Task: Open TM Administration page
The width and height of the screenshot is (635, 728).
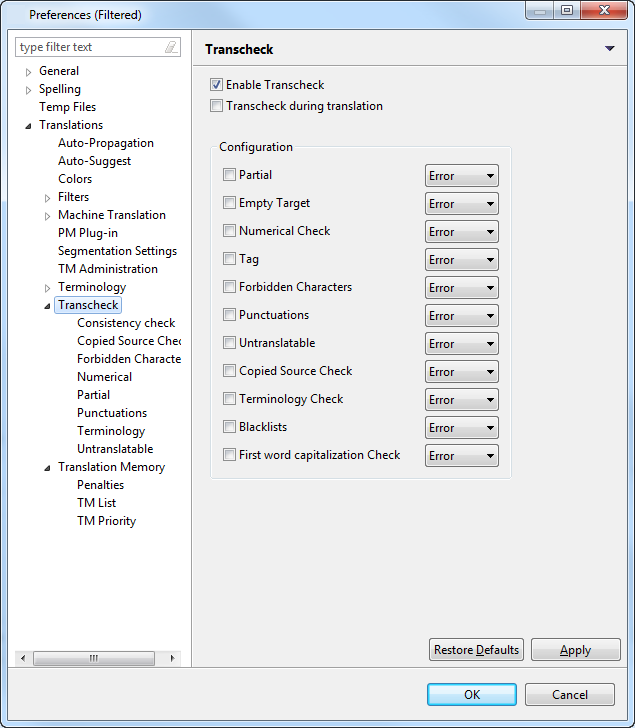Action: tap(108, 269)
